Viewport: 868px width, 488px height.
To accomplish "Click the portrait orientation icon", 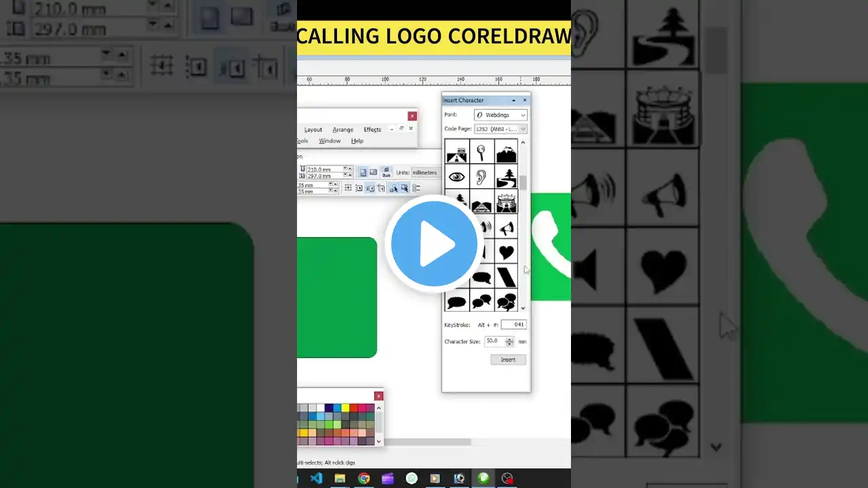I will pos(363,173).
